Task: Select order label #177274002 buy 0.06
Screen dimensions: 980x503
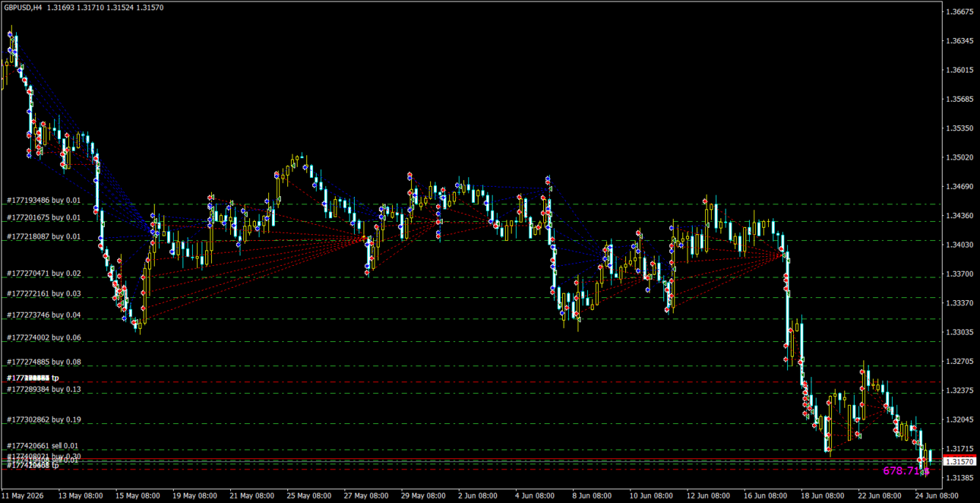Action: (43, 338)
